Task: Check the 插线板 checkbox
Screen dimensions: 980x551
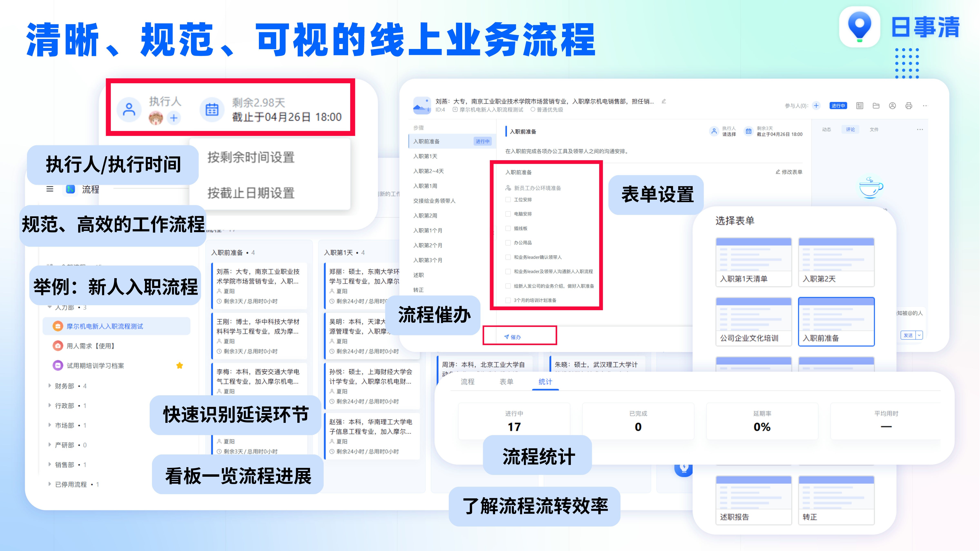Action: pos(508,229)
